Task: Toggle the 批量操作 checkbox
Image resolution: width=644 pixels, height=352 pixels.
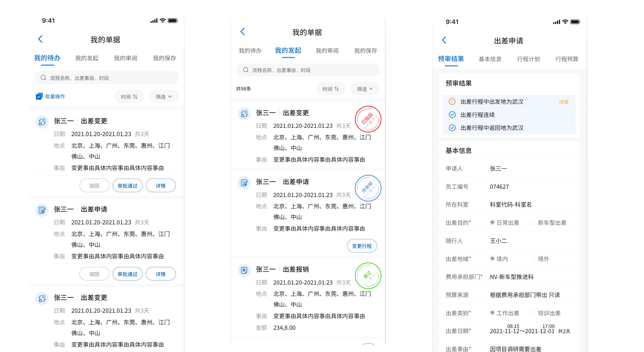Action: tap(39, 96)
